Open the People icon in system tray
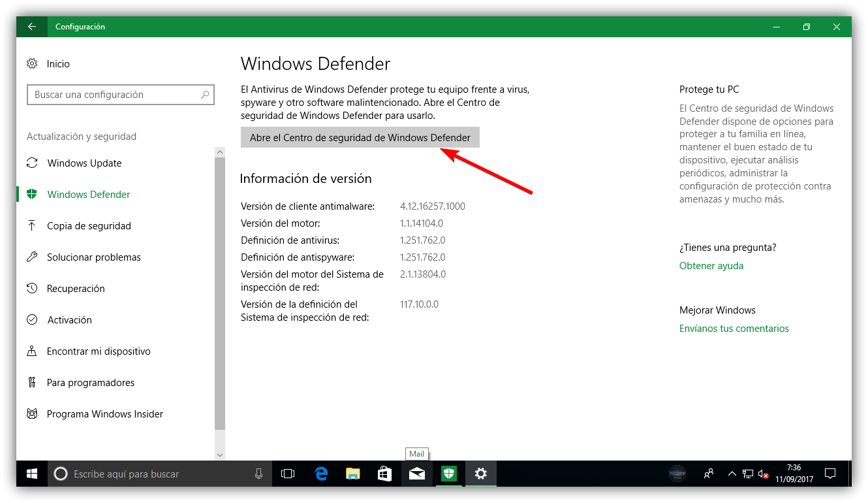Viewport: 868px width, 503px height. click(x=708, y=474)
